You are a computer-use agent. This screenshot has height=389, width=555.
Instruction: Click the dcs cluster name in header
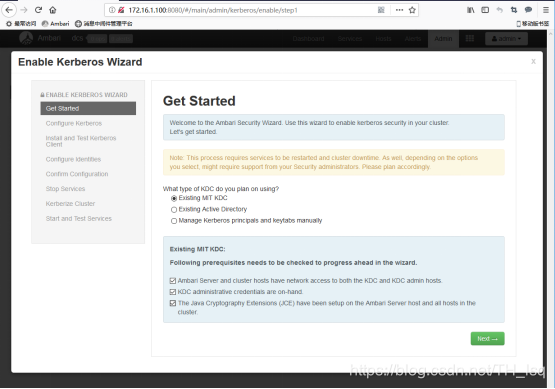pyautogui.click(x=77, y=38)
